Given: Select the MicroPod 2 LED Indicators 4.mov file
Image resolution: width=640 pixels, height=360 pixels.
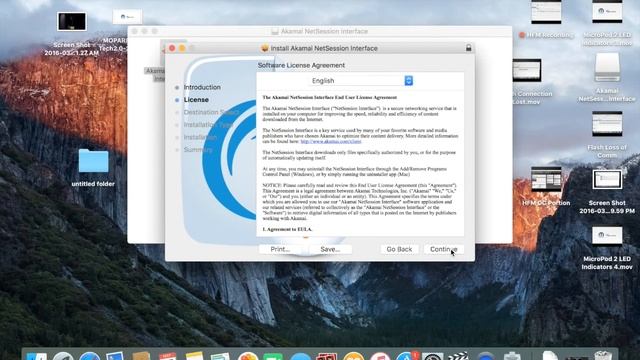Looking at the screenshot, I should 607,236.
